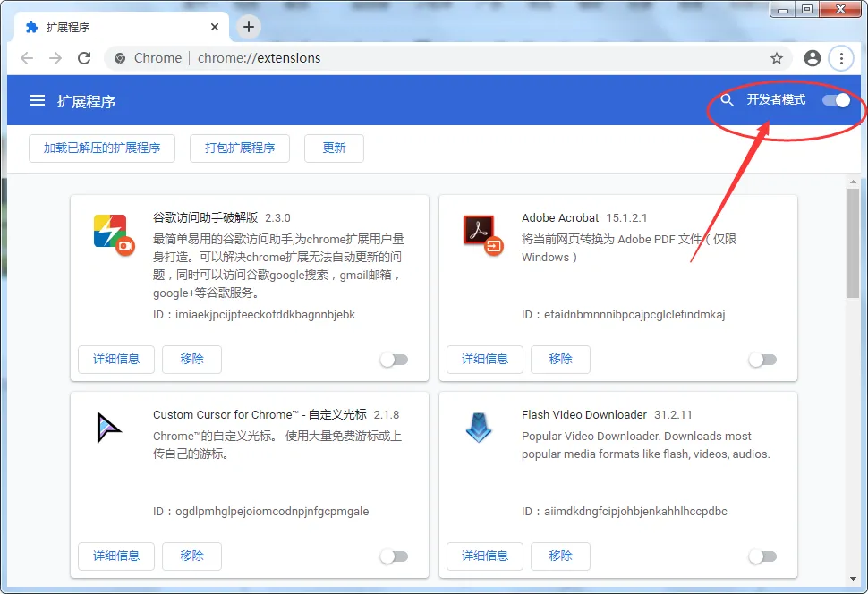Click the 开发者模式 label text
This screenshot has width=868, height=594.
coord(776,100)
